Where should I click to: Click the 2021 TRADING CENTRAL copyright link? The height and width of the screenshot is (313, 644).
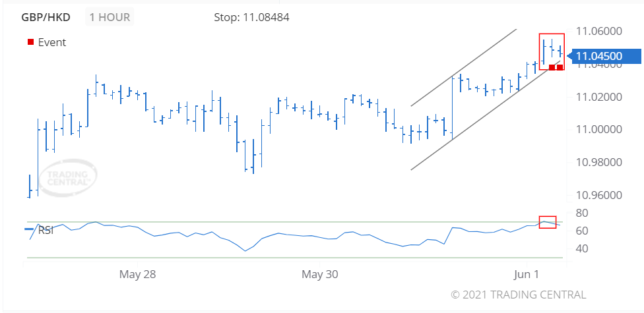tap(518, 295)
